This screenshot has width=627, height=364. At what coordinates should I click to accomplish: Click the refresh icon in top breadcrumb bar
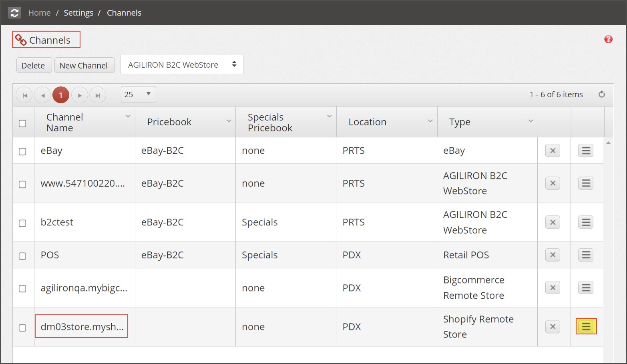(15, 13)
